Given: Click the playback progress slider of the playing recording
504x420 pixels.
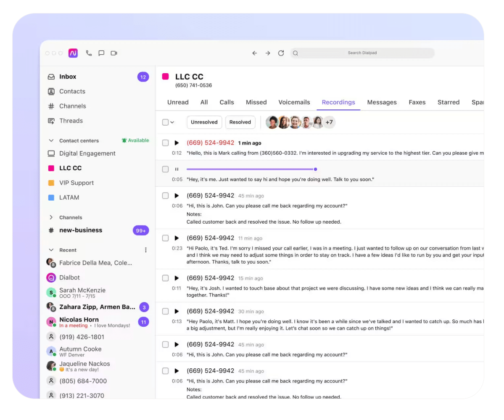Looking at the screenshot, I should 252,169.
